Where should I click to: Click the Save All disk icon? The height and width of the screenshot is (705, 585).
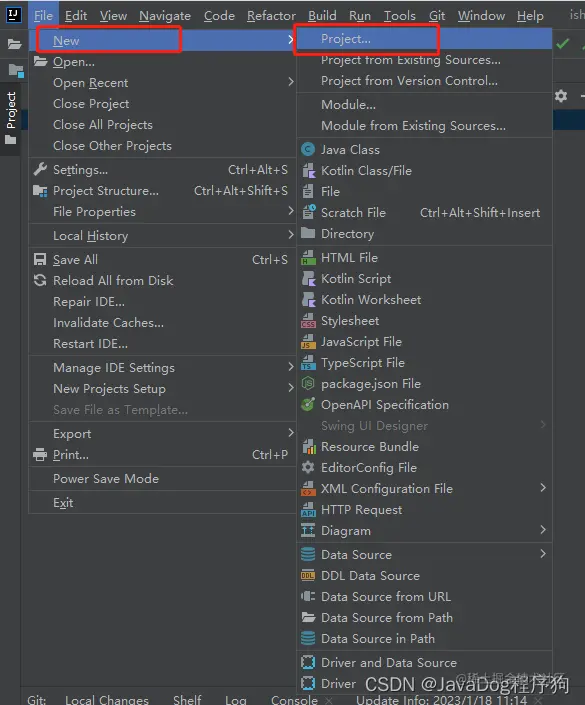click(x=40, y=259)
